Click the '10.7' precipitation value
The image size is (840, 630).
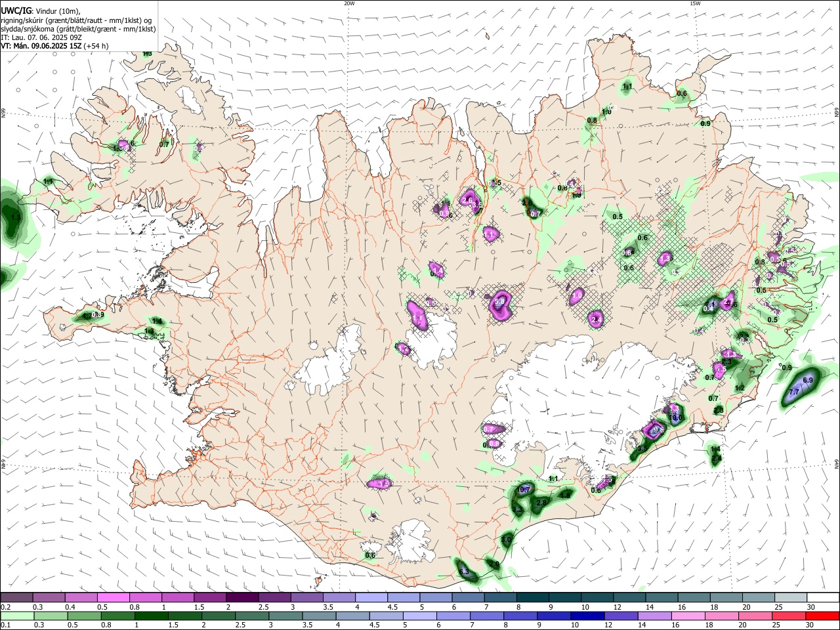(x=524, y=490)
